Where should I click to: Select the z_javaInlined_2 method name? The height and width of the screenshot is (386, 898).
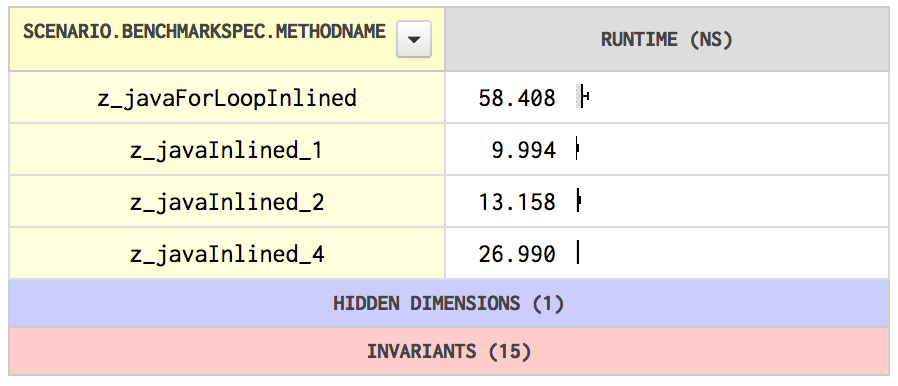click(x=227, y=202)
